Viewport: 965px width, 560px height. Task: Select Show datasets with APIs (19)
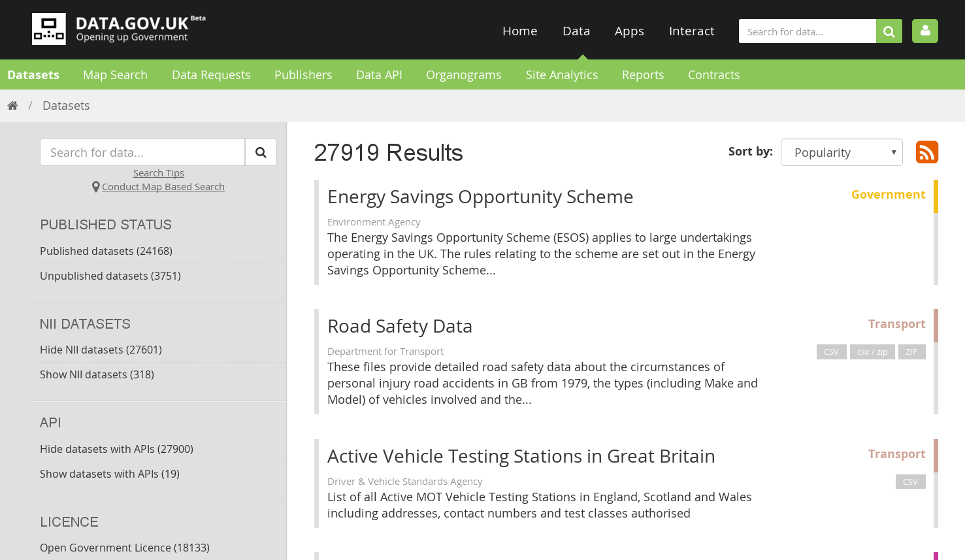110,474
